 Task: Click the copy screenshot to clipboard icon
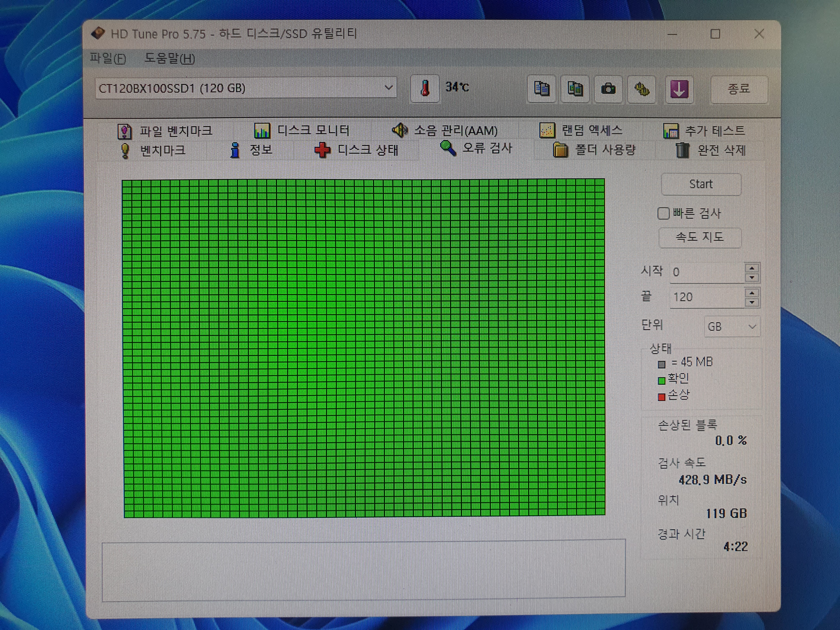coord(575,89)
